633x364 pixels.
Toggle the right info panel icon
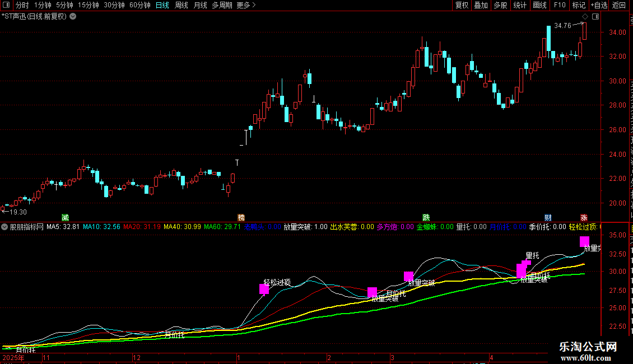coord(595,17)
